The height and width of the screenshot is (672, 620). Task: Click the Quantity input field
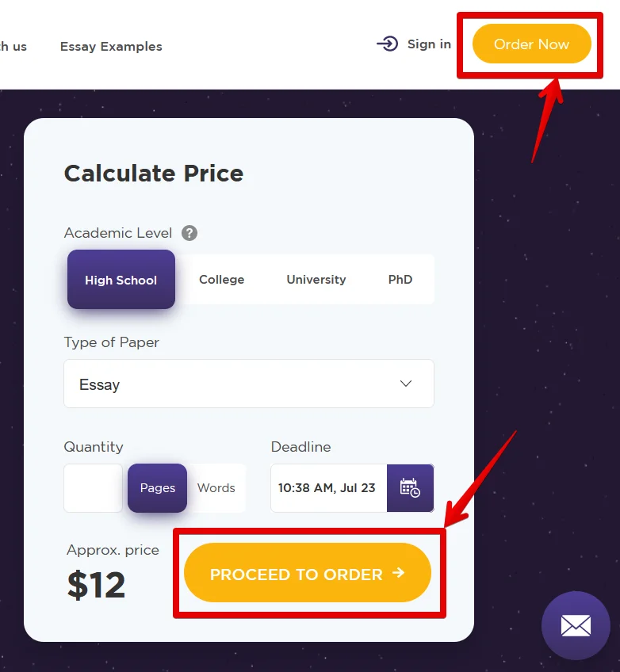[94, 488]
